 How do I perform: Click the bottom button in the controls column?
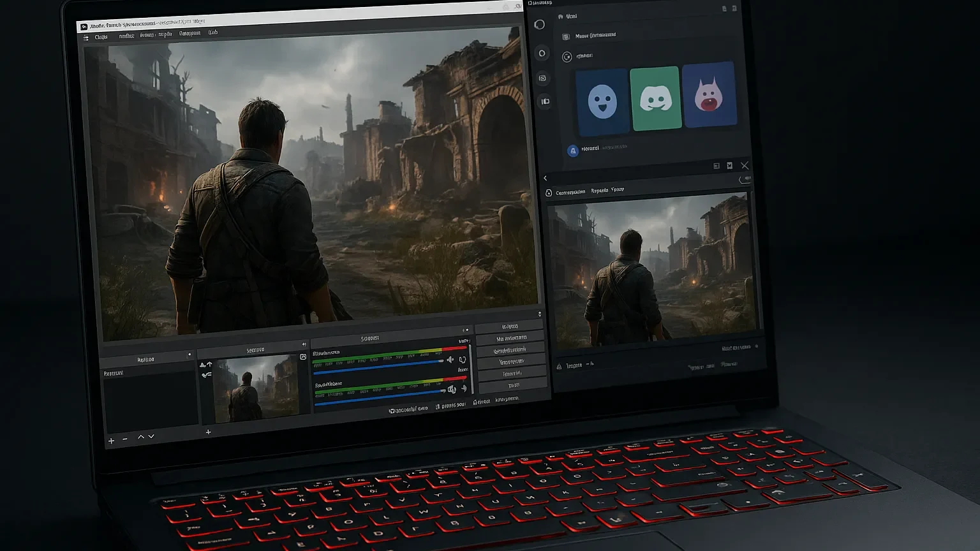tap(512, 385)
